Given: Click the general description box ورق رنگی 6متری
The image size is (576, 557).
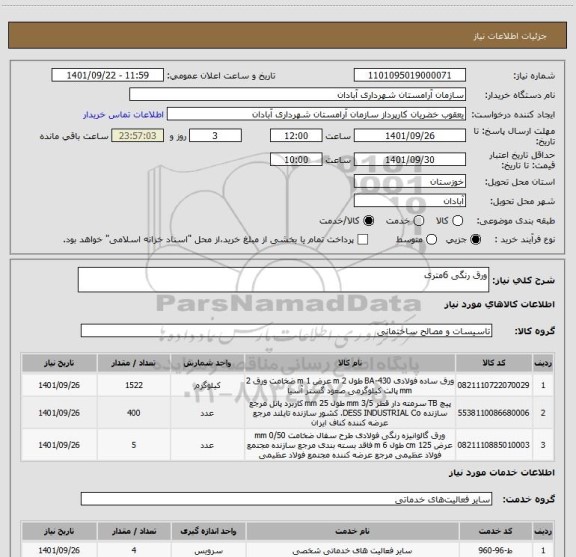Looking at the screenshot, I should [283, 280].
